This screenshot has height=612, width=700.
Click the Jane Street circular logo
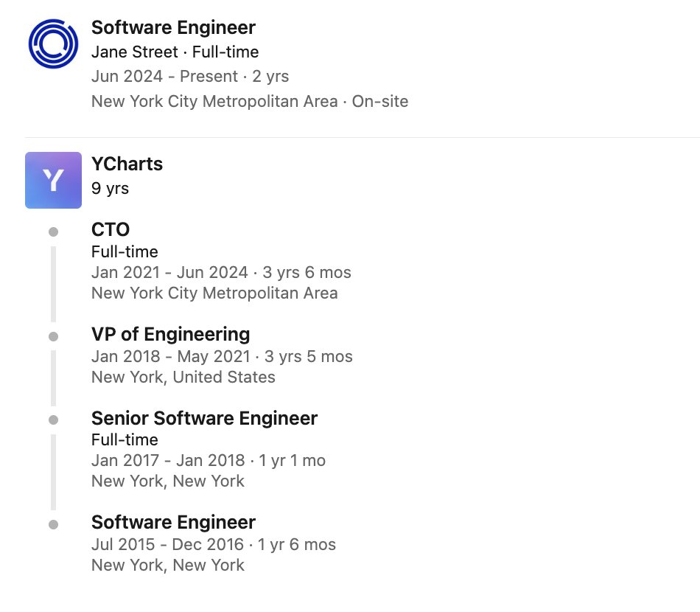click(x=53, y=44)
